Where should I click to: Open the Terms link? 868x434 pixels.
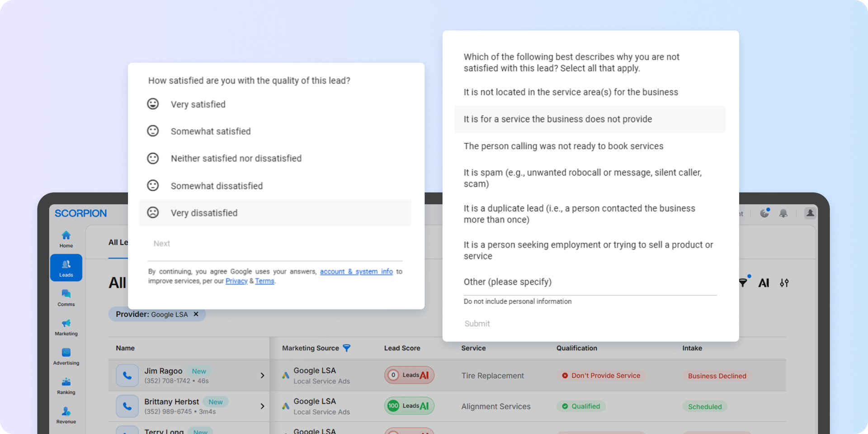pyautogui.click(x=264, y=281)
